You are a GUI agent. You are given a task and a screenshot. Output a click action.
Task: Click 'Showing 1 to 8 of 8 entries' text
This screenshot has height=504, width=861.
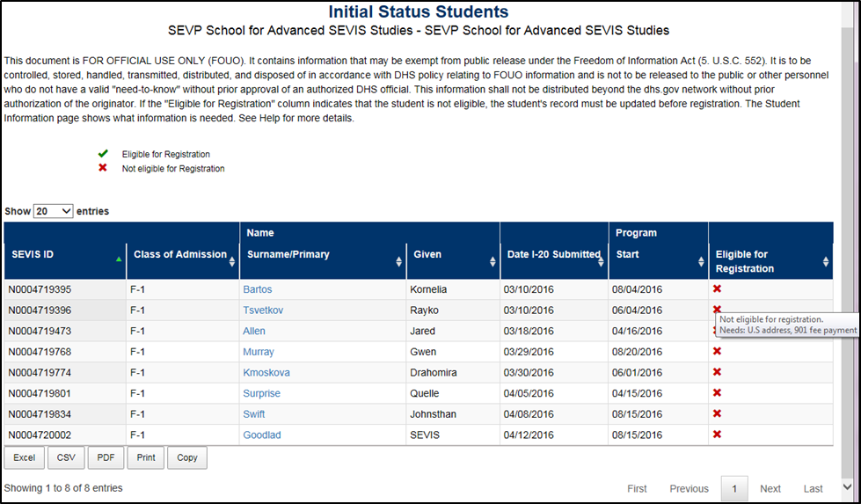click(x=63, y=488)
